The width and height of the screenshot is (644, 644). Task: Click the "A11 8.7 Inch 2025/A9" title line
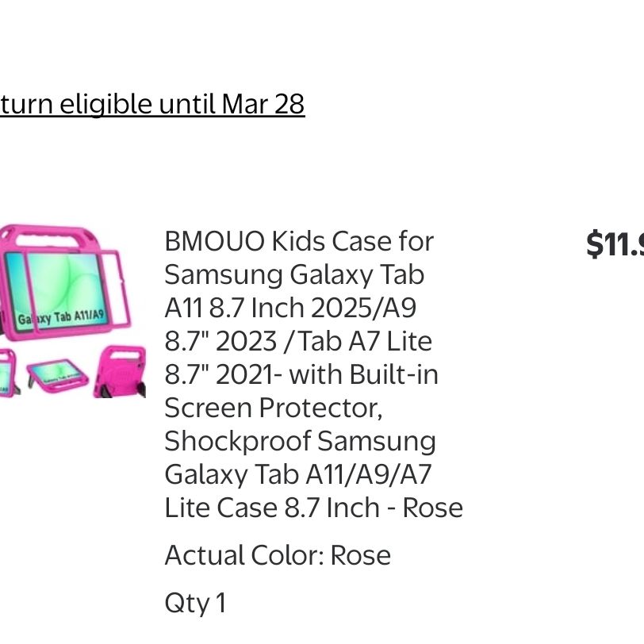[290, 308]
